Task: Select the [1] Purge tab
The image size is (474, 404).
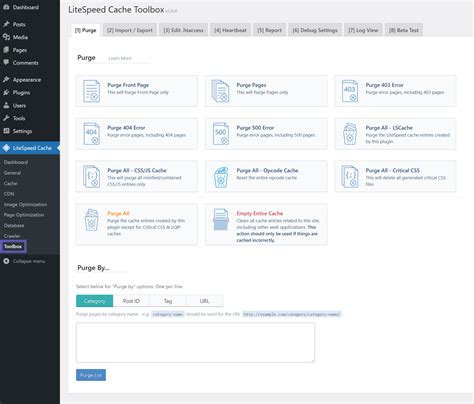Action: click(x=85, y=30)
